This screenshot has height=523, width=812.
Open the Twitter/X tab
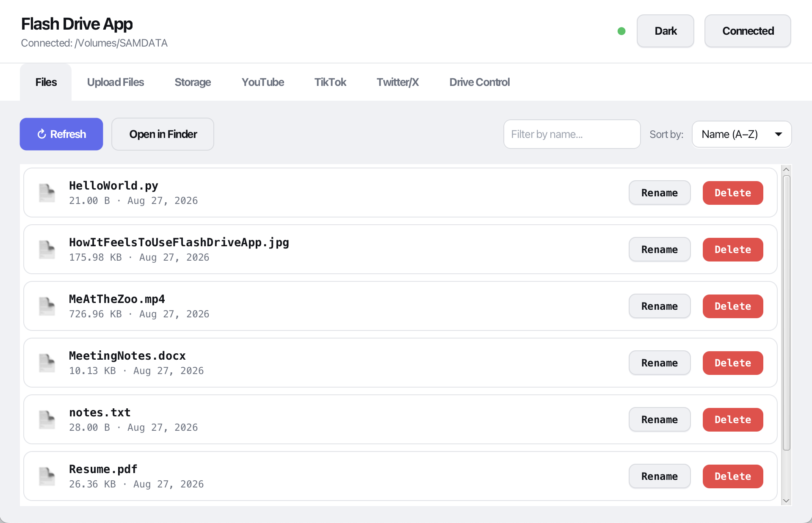(x=398, y=82)
